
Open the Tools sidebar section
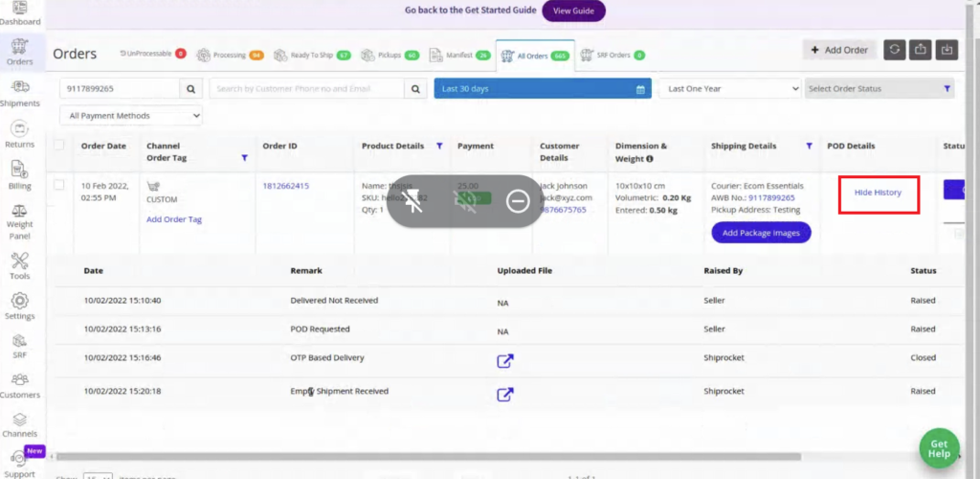20,265
